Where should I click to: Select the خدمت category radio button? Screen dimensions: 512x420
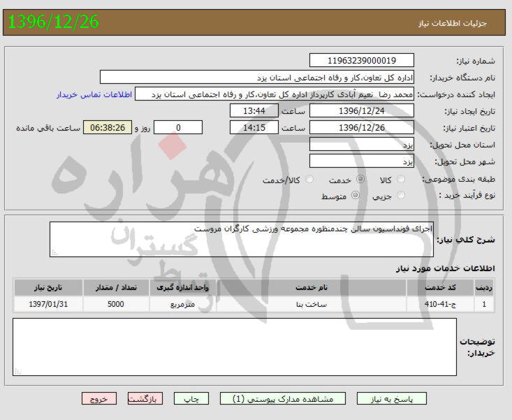pyautogui.click(x=360, y=179)
